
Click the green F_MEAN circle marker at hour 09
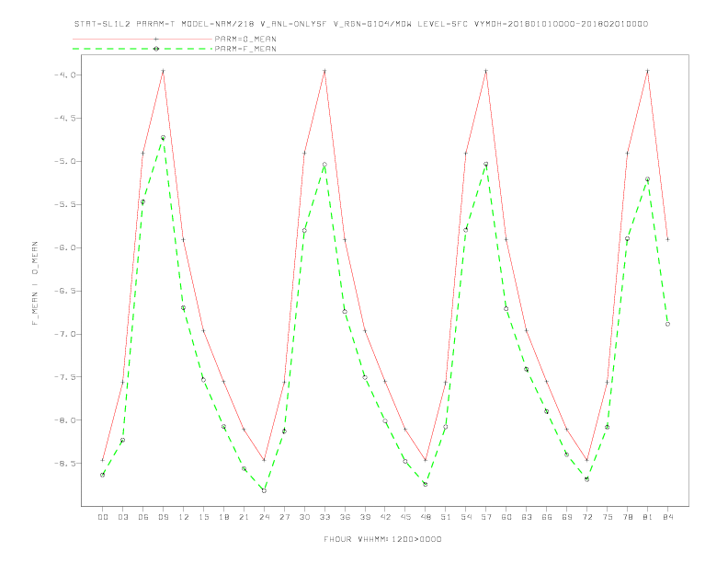[x=163, y=137]
